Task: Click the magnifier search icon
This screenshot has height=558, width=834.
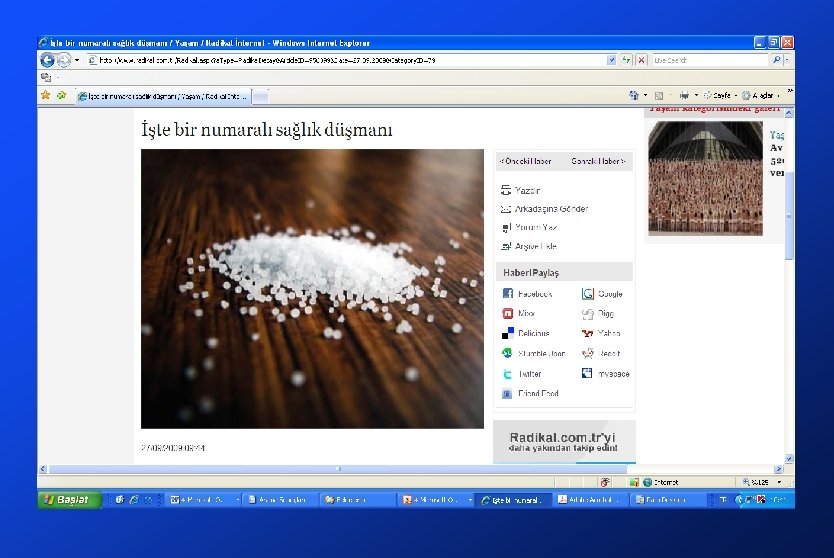Action: [x=777, y=60]
